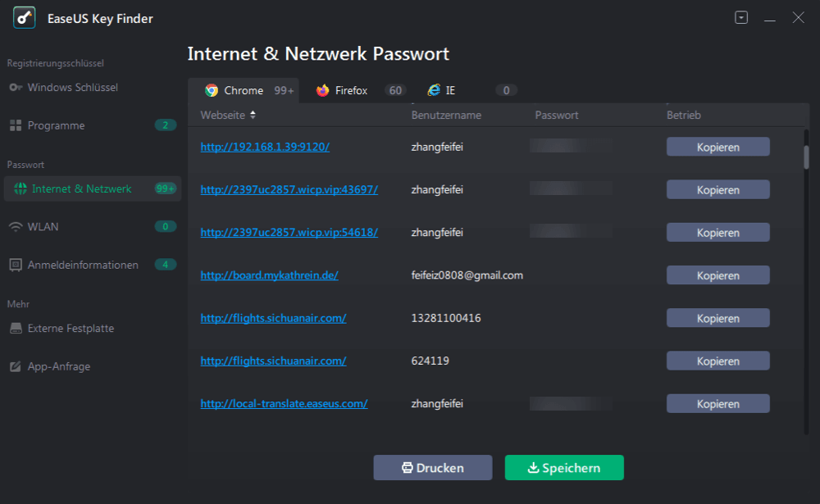
Task: Click the Speichern button
Action: 563,468
